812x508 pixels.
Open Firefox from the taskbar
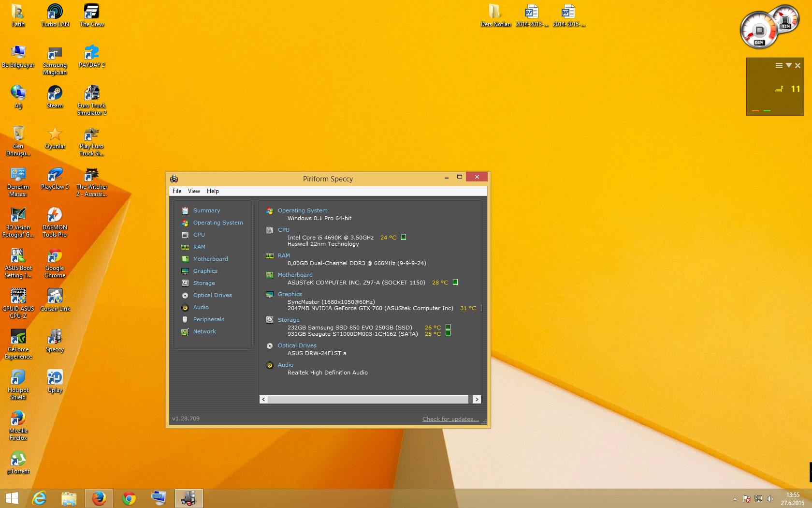coord(99,498)
